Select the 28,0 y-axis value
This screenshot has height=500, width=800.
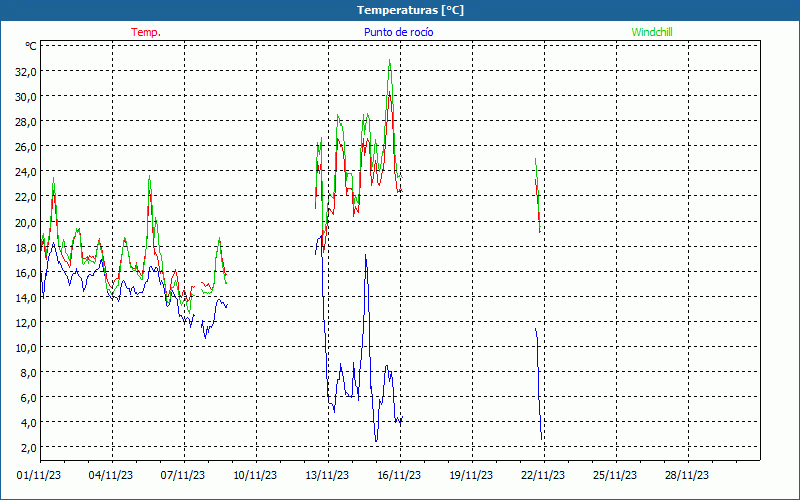[x=26, y=121]
